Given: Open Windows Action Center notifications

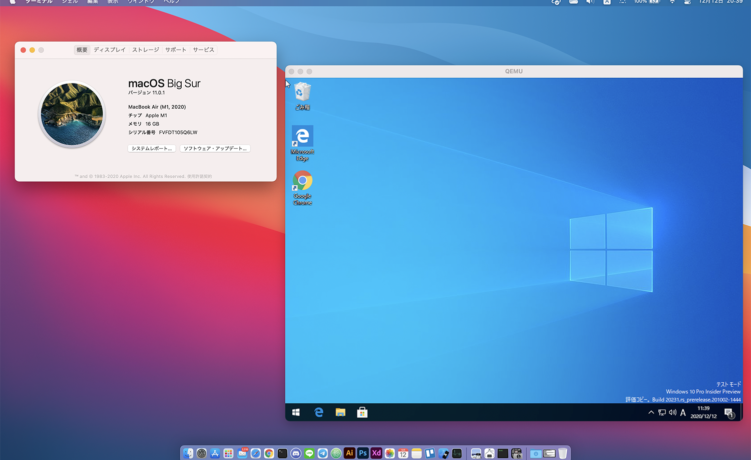Looking at the screenshot, I should (x=729, y=413).
